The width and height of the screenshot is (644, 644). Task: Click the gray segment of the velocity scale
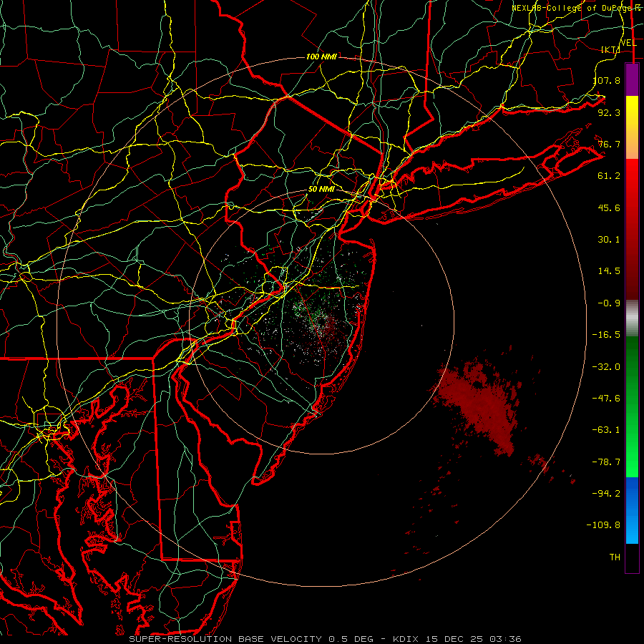[632, 318]
